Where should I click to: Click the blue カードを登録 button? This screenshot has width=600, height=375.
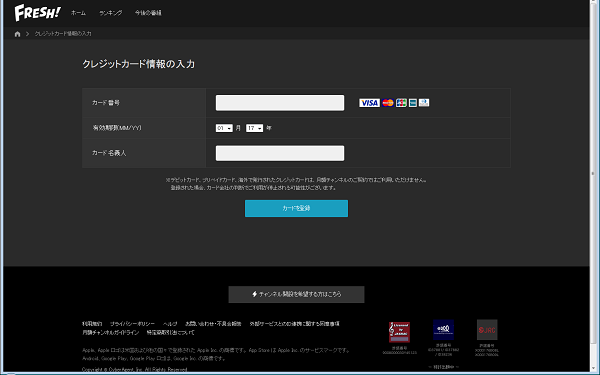click(296, 208)
